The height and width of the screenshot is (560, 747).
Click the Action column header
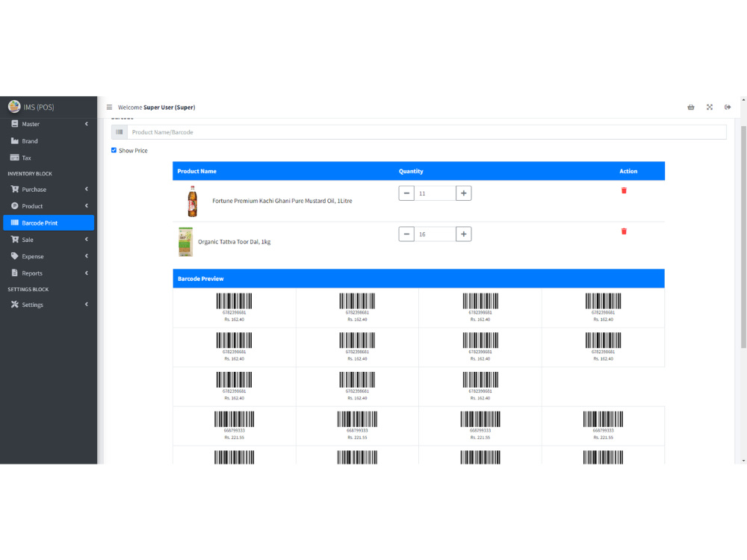pyautogui.click(x=628, y=171)
